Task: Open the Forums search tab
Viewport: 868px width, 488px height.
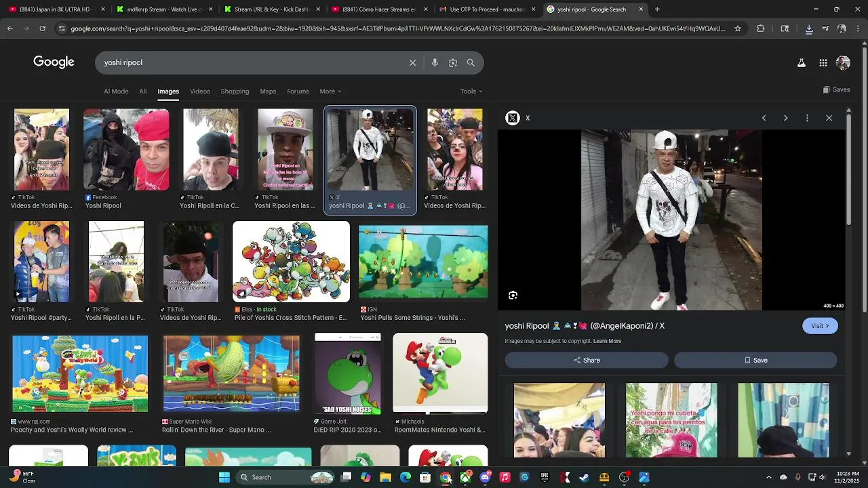Action: pyautogui.click(x=298, y=91)
